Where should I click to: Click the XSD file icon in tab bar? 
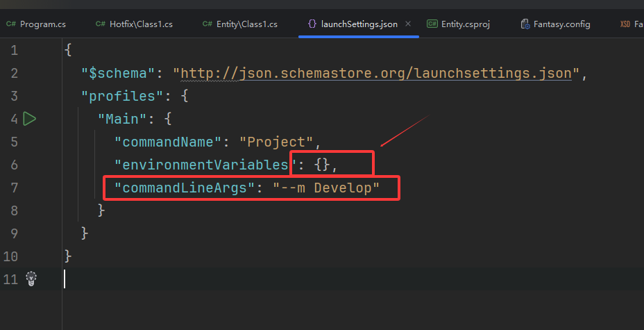[625, 24]
